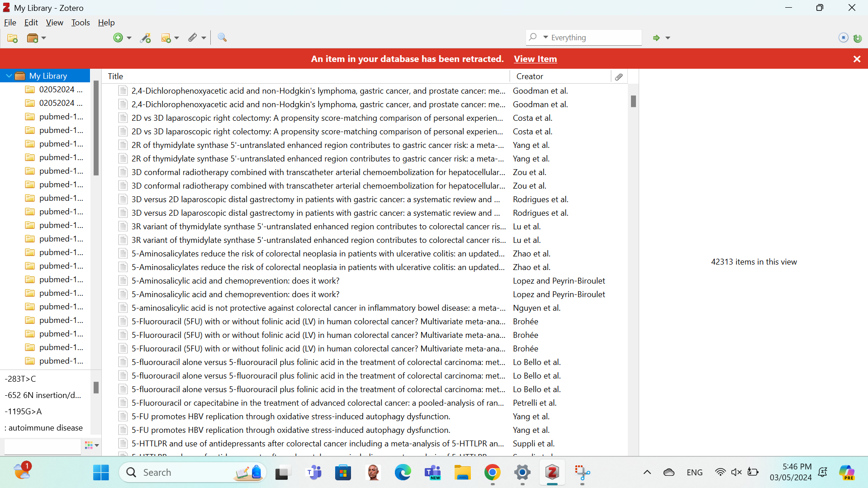The width and height of the screenshot is (868, 488).
Task: Dismiss the red retraction banner
Action: [x=857, y=59]
